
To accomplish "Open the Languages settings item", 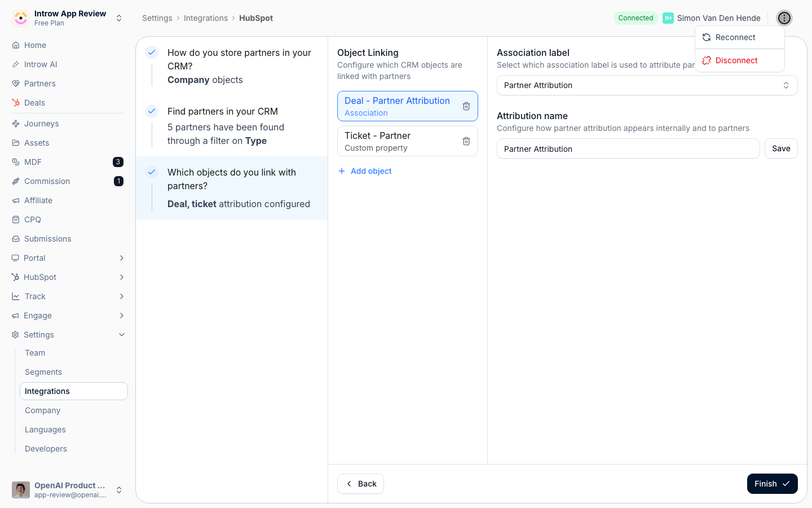I will click(74, 430).
